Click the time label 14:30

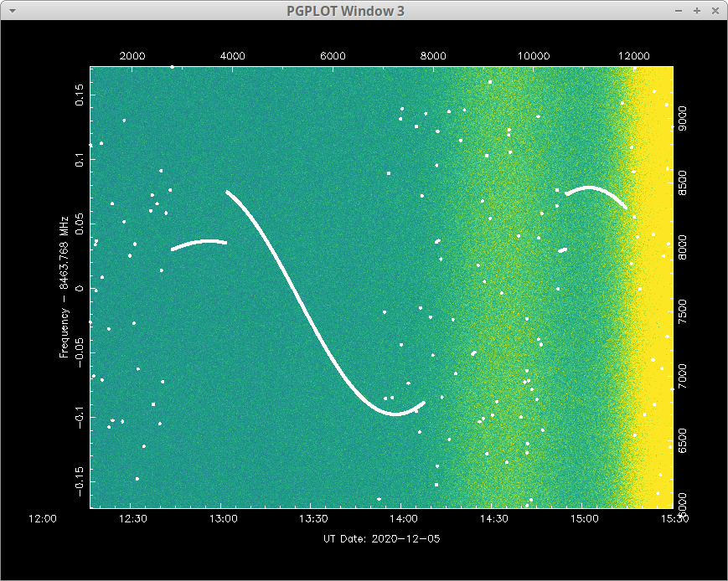tap(494, 519)
